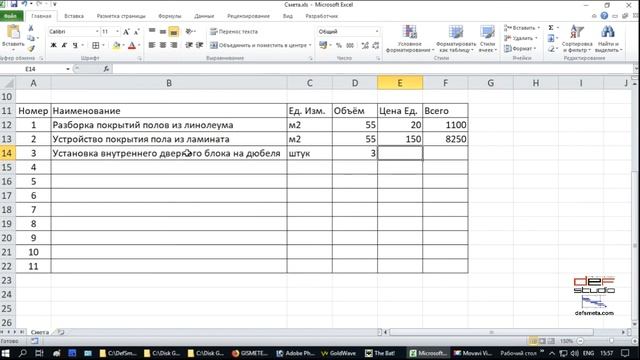Select the Смета sheet tab
Viewport: 640px width, 360px height.
tap(40, 332)
